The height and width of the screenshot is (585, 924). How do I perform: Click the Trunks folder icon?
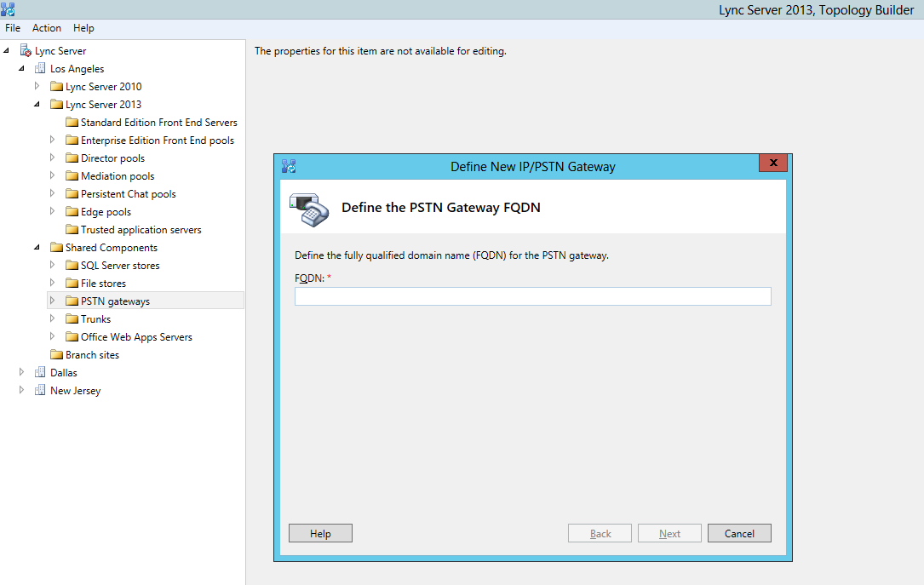[72, 319]
